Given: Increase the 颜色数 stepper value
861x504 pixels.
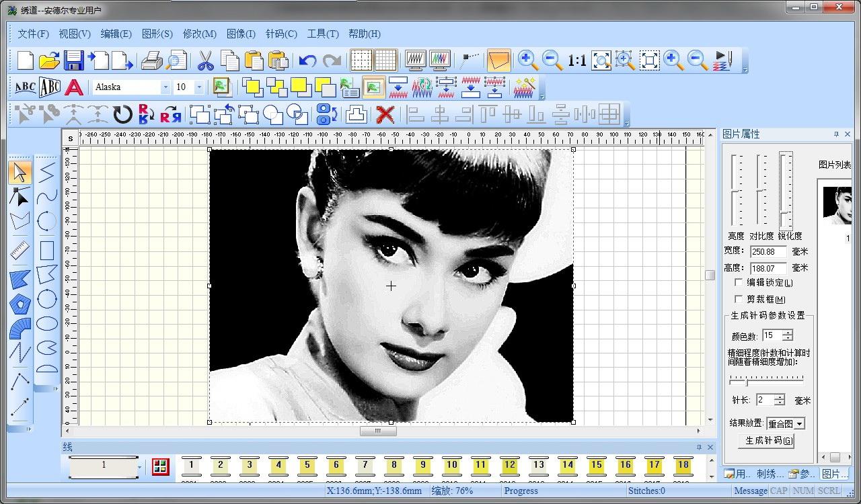Looking at the screenshot, I should [x=788, y=332].
